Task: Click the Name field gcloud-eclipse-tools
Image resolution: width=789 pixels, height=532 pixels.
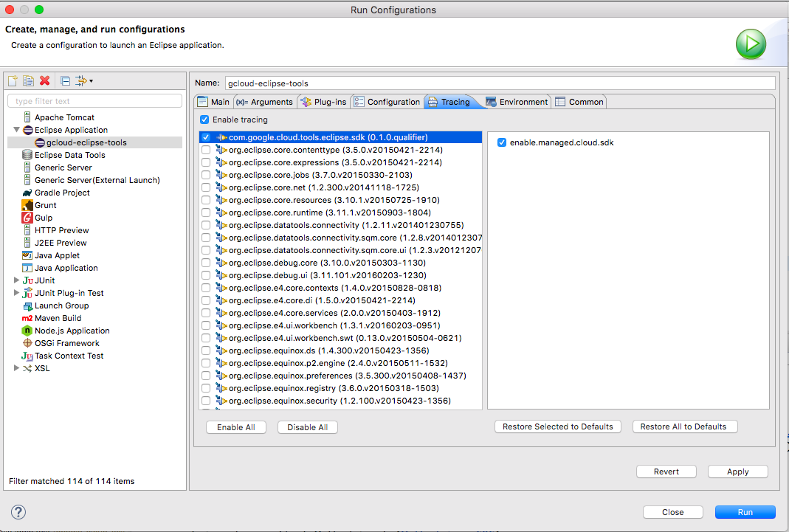Action: pos(500,83)
